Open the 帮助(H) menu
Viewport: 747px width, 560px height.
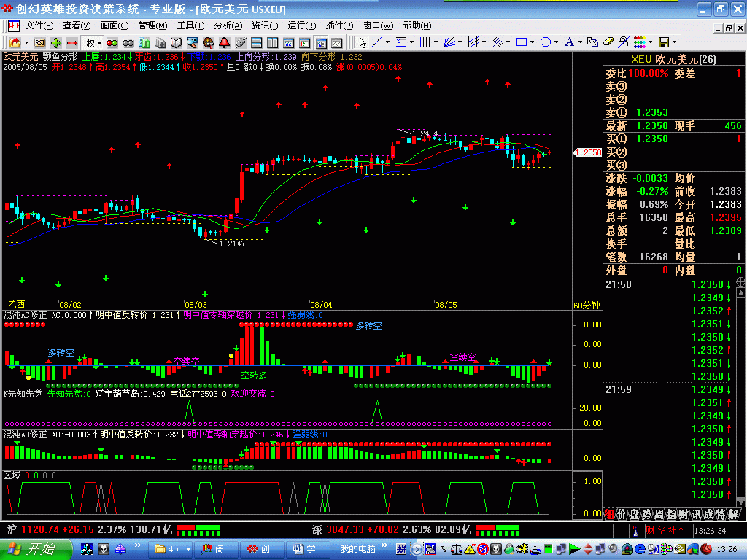417,26
